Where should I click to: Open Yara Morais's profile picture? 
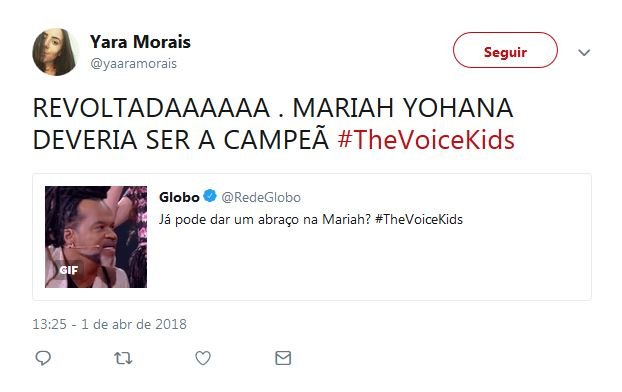(x=56, y=52)
